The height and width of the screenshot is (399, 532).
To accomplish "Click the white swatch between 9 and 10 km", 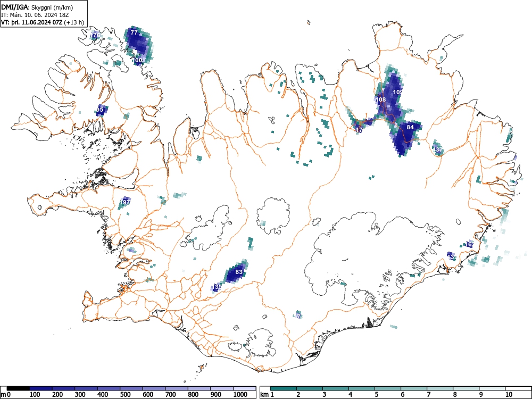I will point(492,388).
